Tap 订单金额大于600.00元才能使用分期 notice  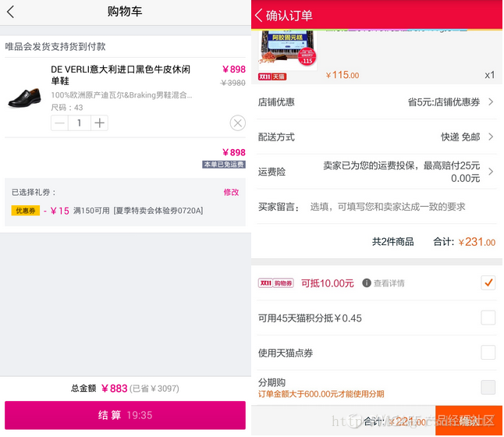[321, 394]
